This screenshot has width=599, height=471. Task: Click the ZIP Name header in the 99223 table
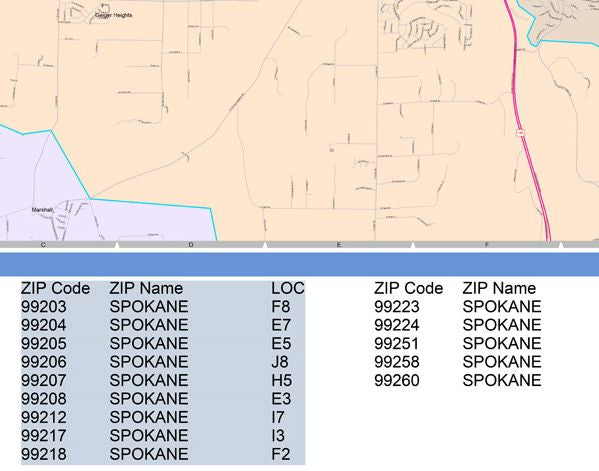pos(499,288)
